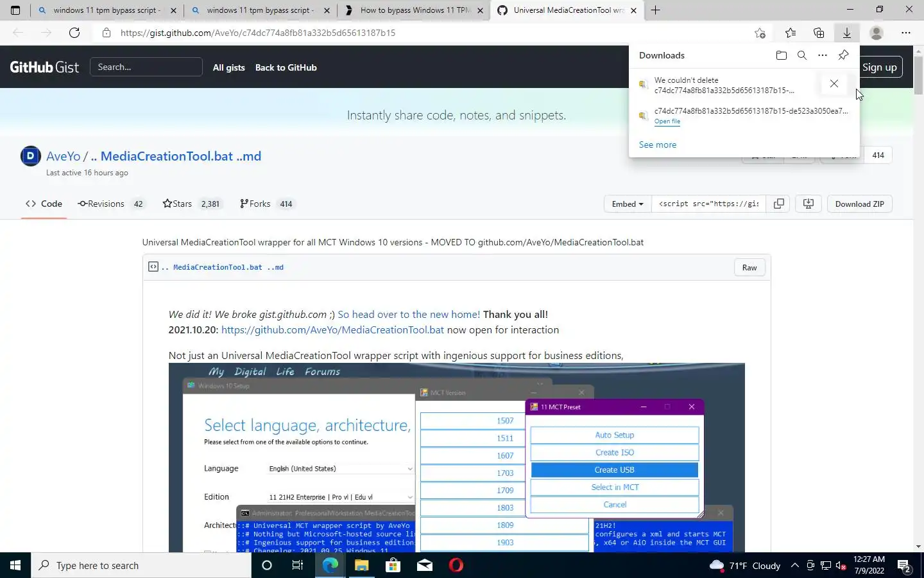Open the Collections icon in toolbar

819,33
